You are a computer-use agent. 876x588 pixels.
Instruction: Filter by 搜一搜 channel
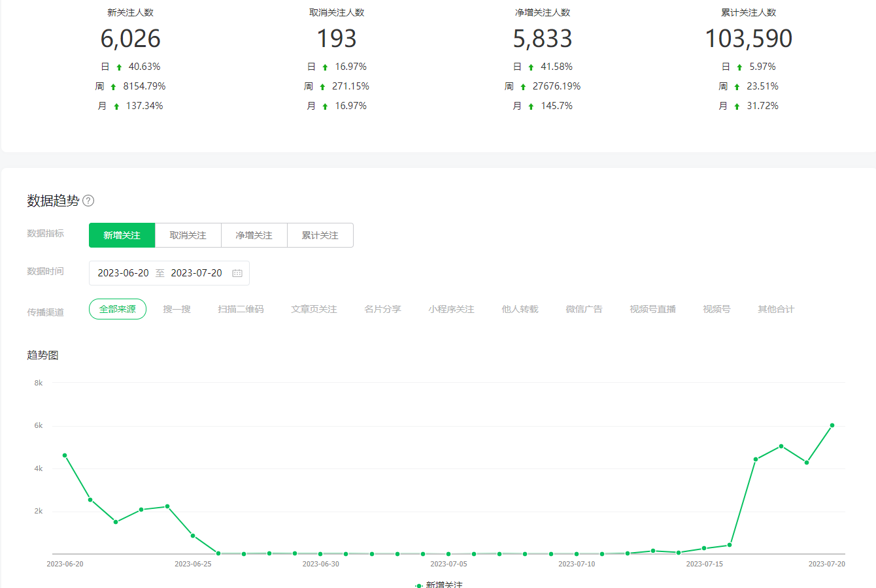coord(177,309)
